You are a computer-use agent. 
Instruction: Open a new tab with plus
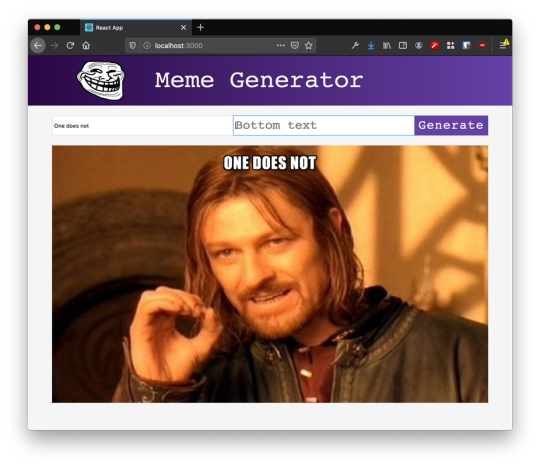pos(200,27)
